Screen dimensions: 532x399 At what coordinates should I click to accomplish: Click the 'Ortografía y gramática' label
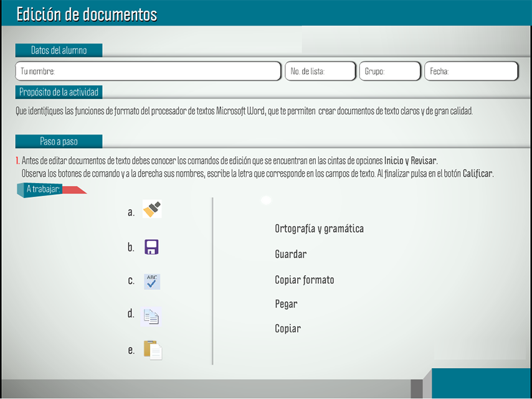pos(319,229)
